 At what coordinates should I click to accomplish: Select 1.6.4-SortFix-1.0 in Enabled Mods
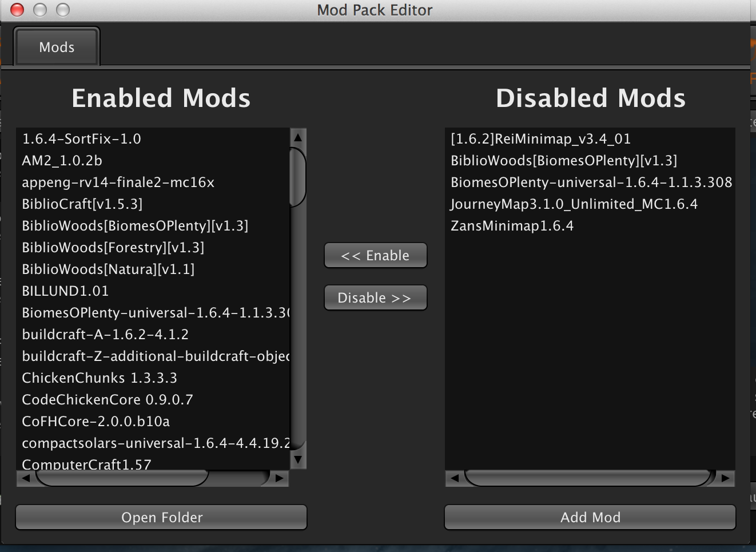tap(81, 139)
